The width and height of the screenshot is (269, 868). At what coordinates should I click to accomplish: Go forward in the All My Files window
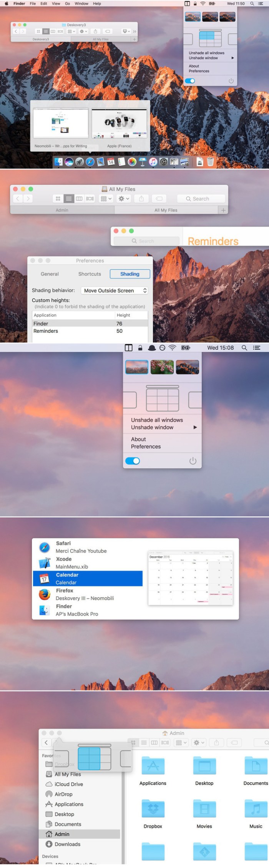tap(28, 199)
